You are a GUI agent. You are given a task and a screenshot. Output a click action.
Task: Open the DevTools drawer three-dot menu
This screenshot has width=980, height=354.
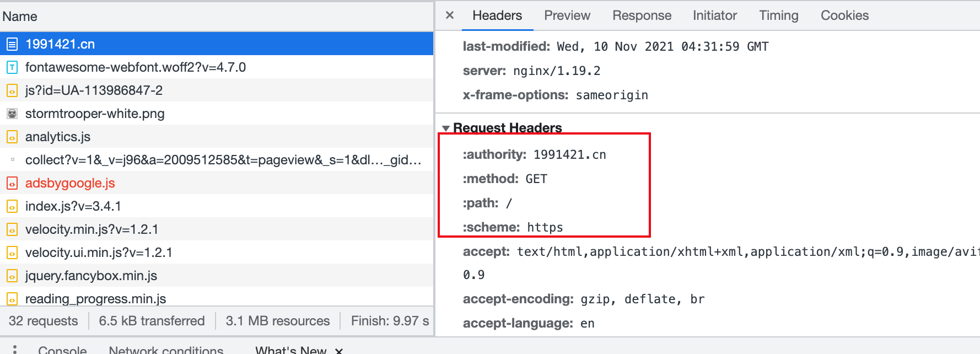pos(15,350)
